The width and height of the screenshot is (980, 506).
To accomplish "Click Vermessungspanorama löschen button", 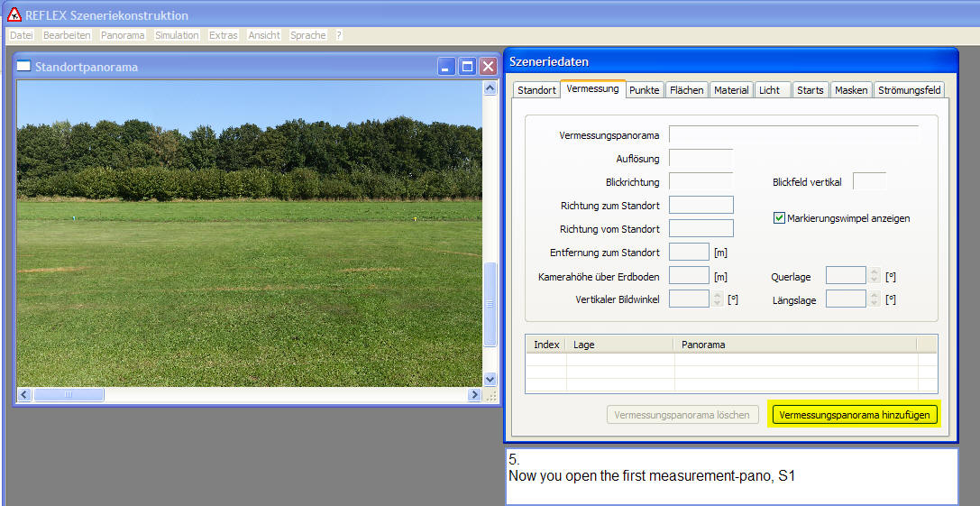I will (x=682, y=415).
